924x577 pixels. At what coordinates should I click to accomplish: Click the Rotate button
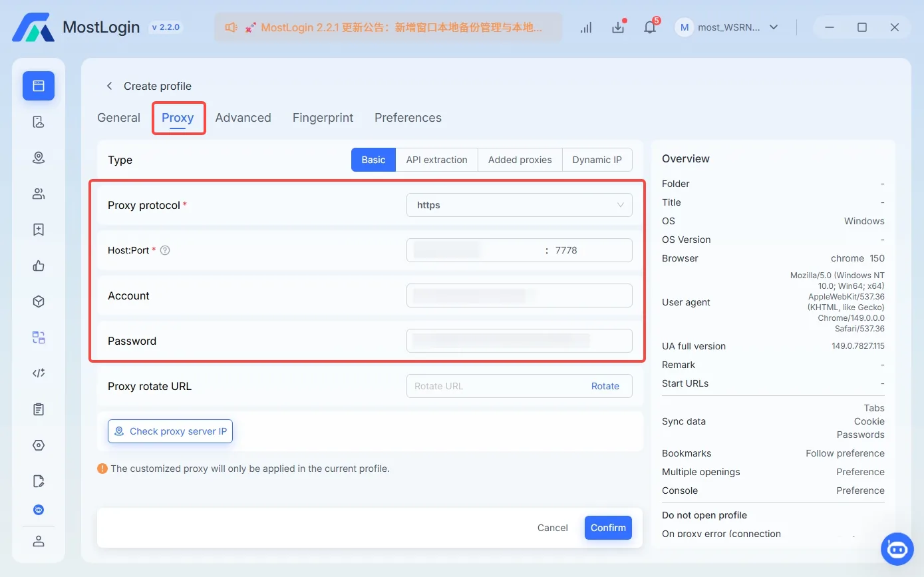[605, 386]
